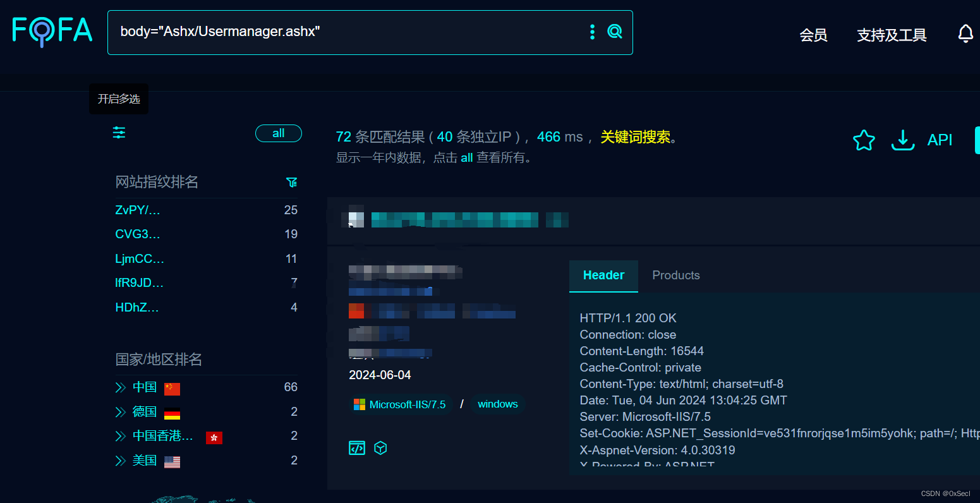Click the download results icon

coord(903,141)
